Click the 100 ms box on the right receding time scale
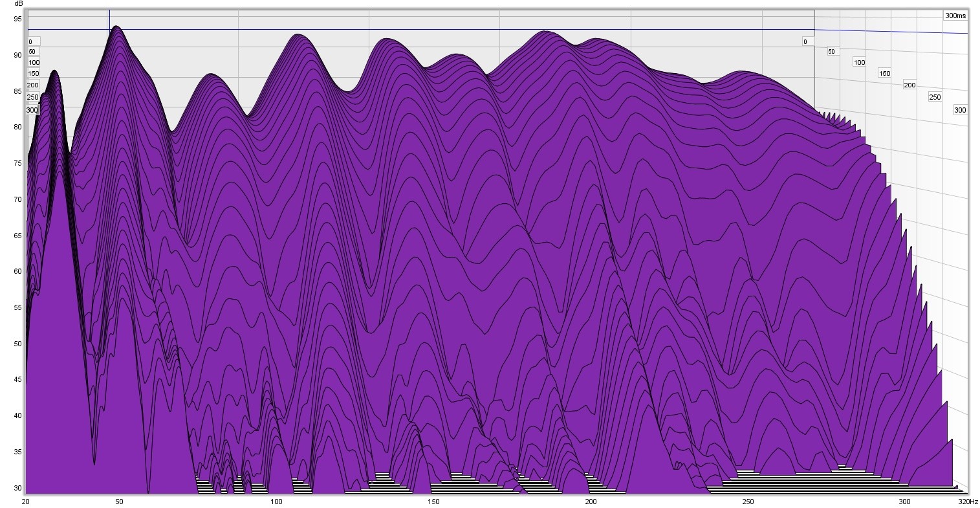 tap(858, 62)
